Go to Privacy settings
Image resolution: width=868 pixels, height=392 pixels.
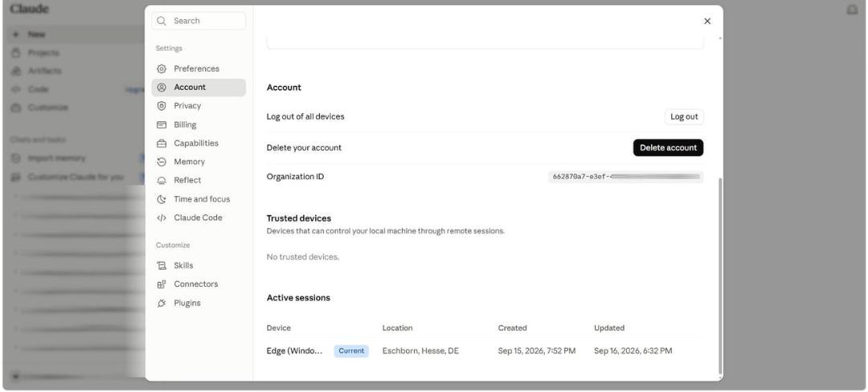199,106
